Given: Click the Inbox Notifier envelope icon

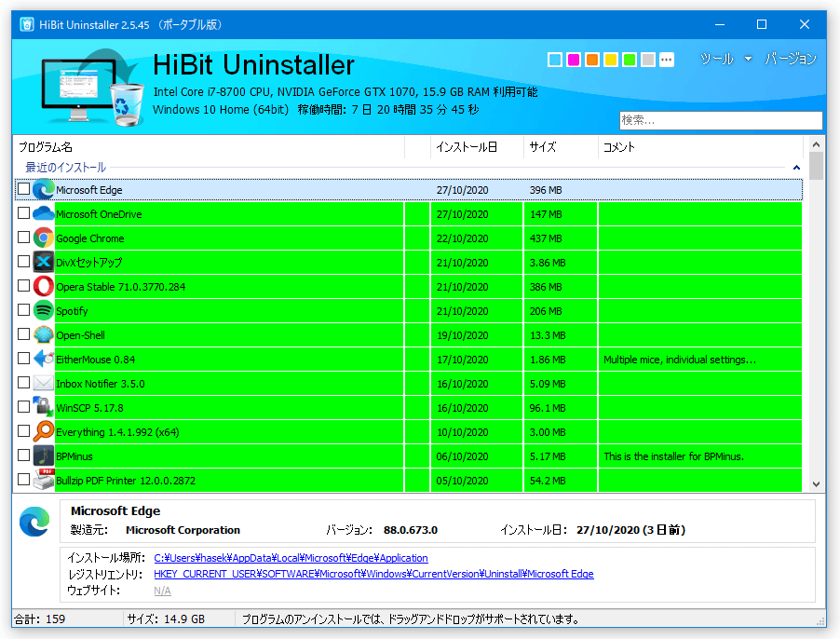Looking at the screenshot, I should [44, 383].
